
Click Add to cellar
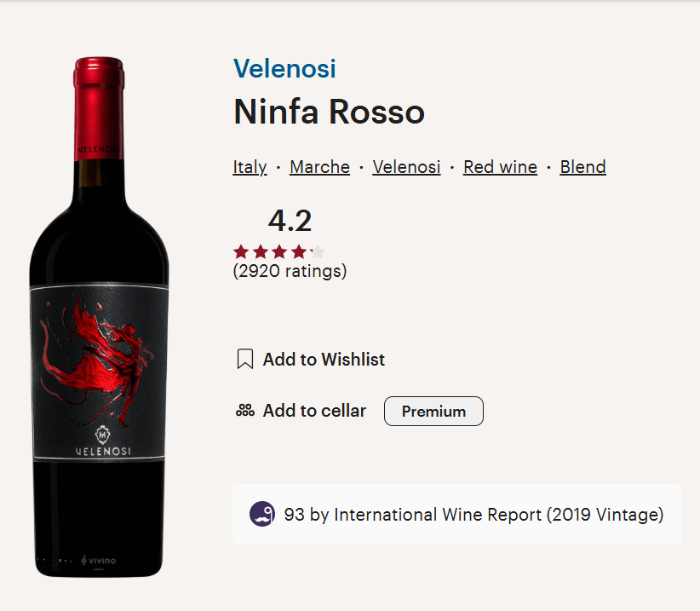point(314,411)
